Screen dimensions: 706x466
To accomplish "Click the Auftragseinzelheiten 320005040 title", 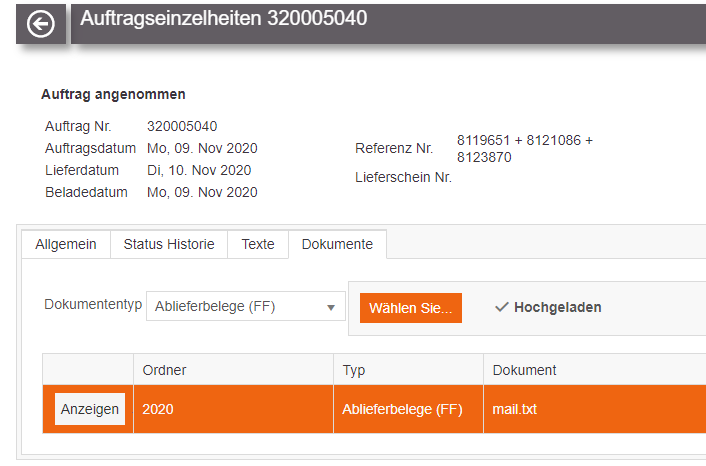I will 223,19.
